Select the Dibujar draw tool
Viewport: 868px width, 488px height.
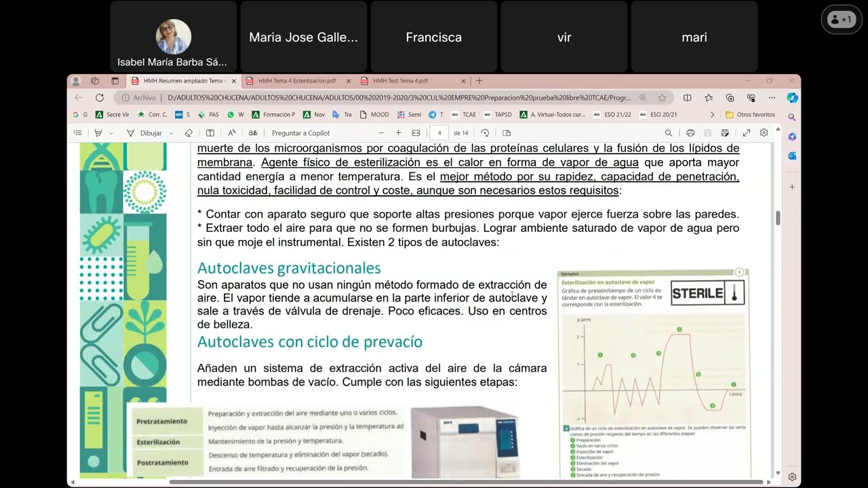pos(145,133)
